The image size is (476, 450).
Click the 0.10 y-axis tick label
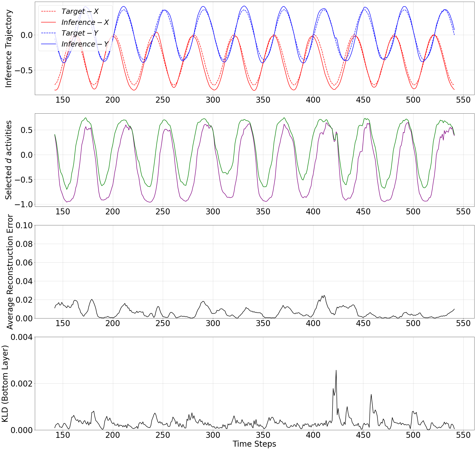(24, 225)
